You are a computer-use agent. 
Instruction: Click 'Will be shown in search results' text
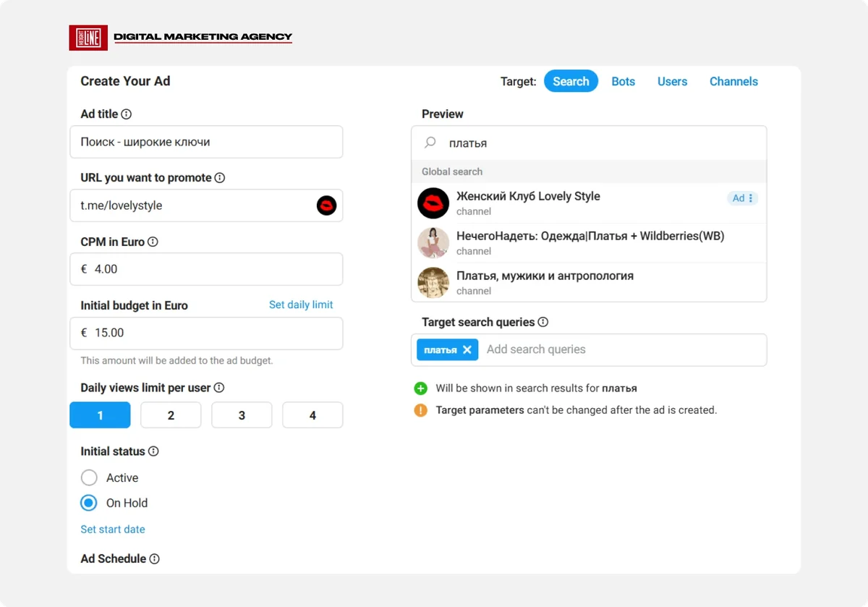(536, 389)
